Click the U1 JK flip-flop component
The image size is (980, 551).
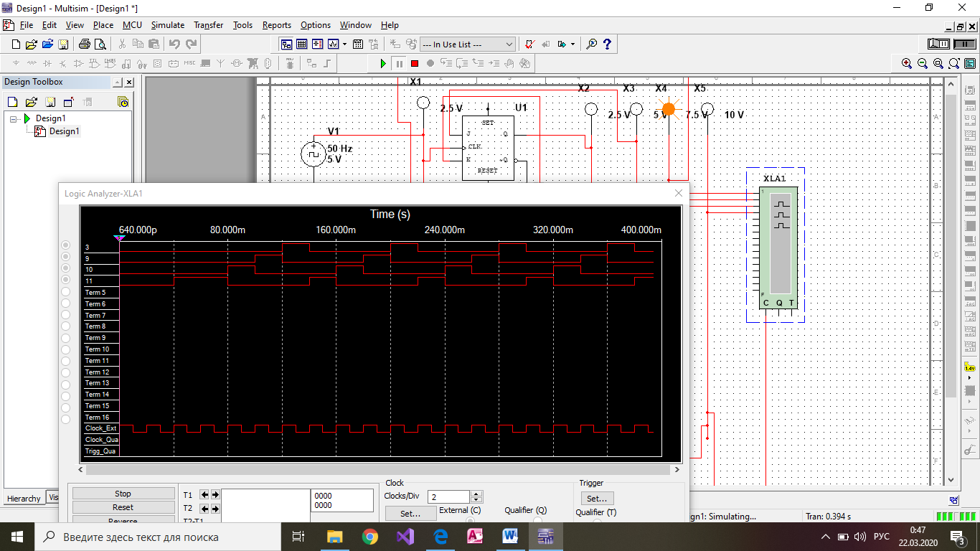[x=488, y=148]
